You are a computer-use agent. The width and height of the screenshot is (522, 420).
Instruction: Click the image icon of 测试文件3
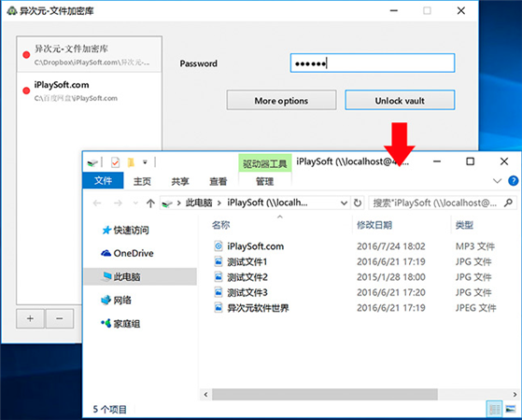click(219, 292)
